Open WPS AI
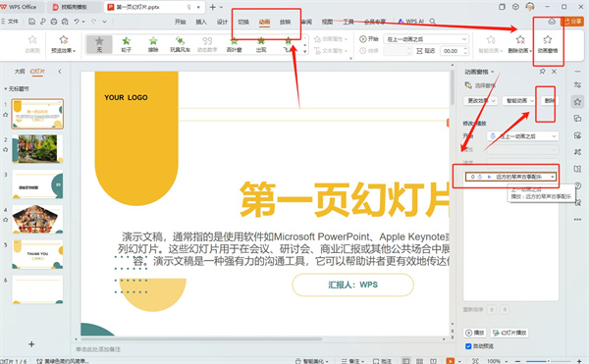The height and width of the screenshot is (364, 589). click(410, 22)
